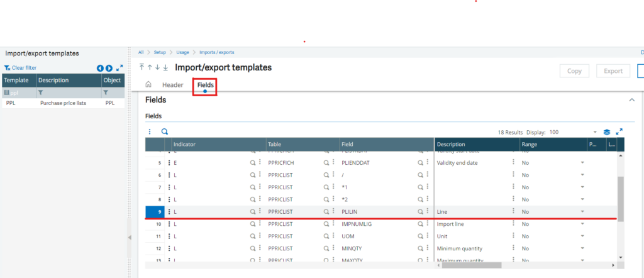644x278 pixels.
Task: Clear filter in the template list
Action: point(20,68)
